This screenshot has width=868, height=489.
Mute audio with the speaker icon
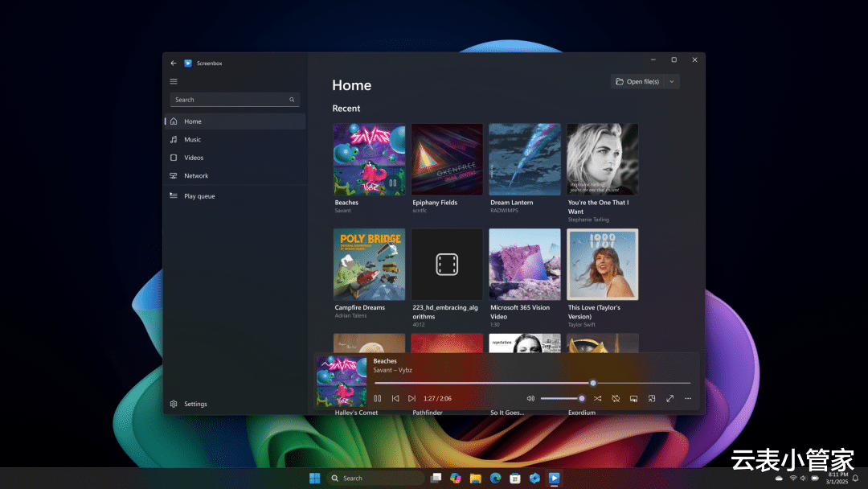pos(530,398)
